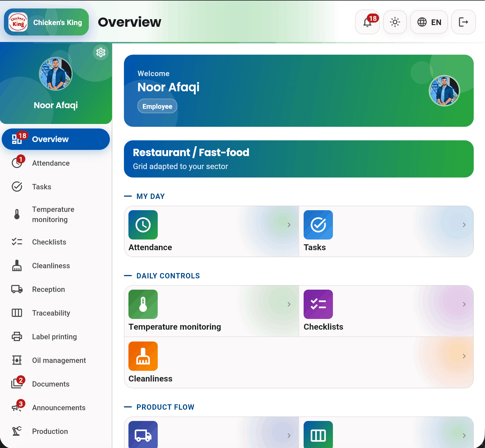
Task: Expand the Tasks card chevron
Action: coord(464,225)
